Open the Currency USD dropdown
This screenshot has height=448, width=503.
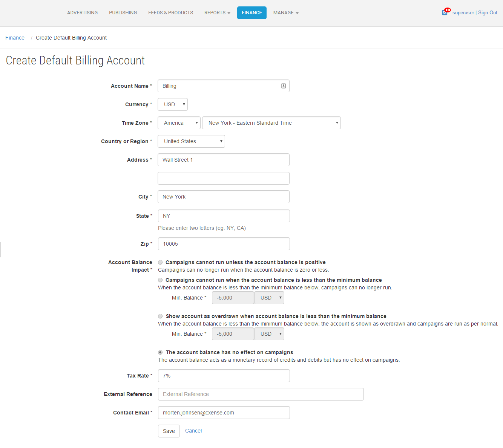coord(173,104)
